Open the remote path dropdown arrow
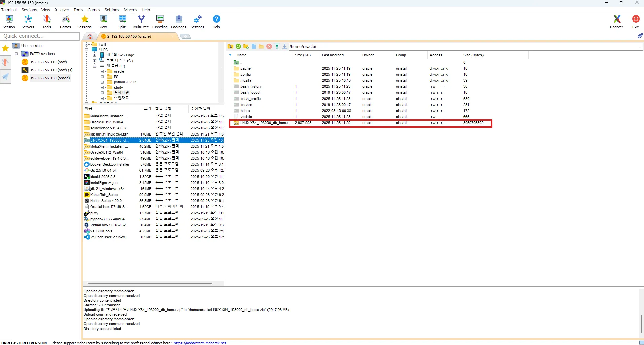Screen dimensions: 644x345 pos(640,47)
